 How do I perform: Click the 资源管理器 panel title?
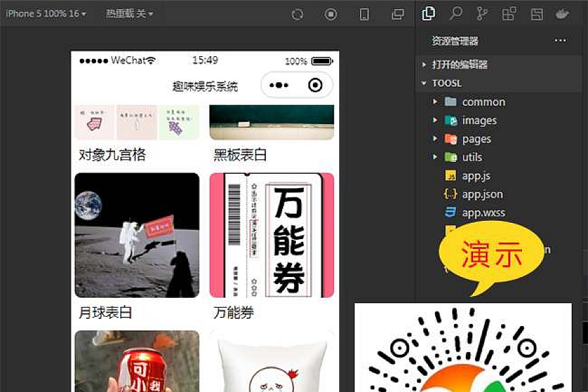pos(455,41)
